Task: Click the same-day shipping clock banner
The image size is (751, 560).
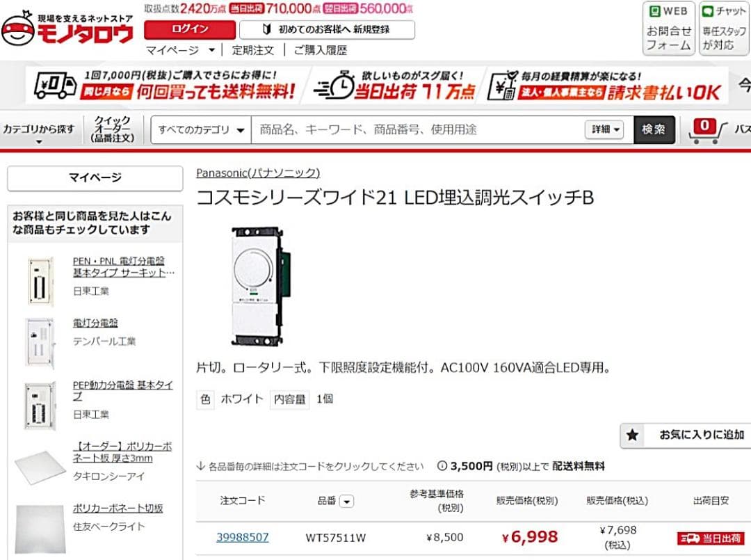Action: (x=395, y=86)
